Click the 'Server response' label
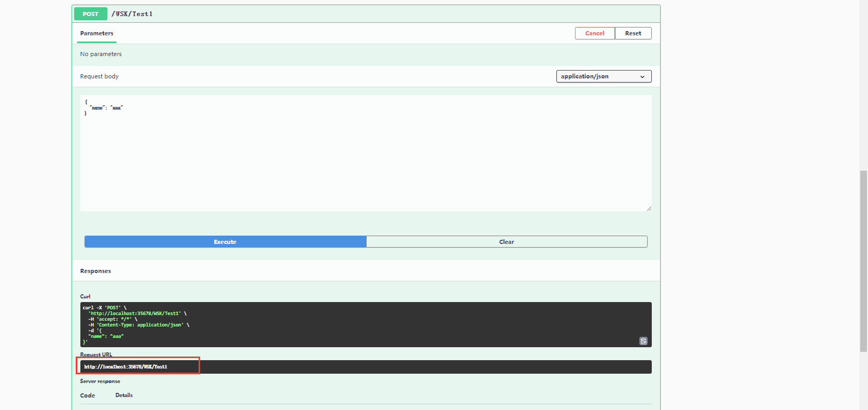The image size is (868, 410). tap(100, 381)
